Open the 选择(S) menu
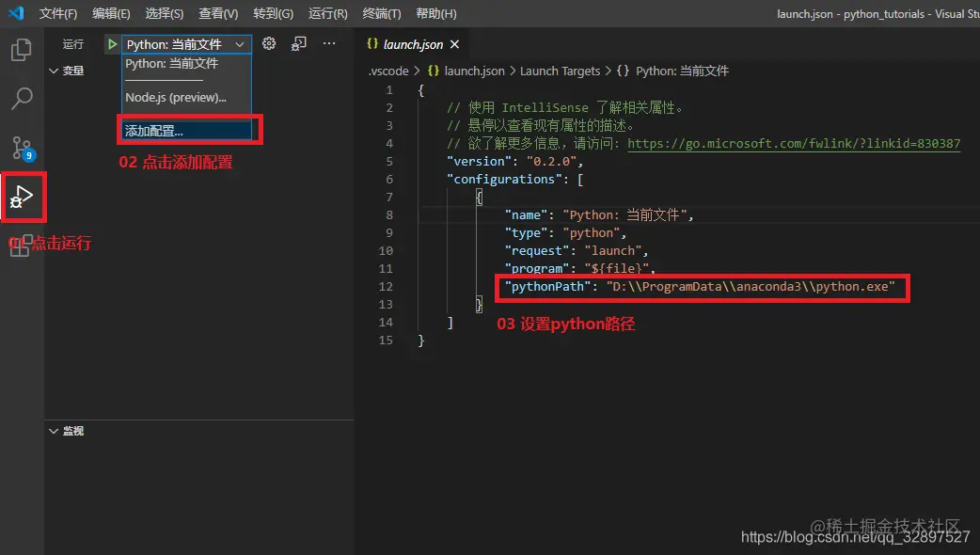The image size is (980, 555). pos(165,14)
